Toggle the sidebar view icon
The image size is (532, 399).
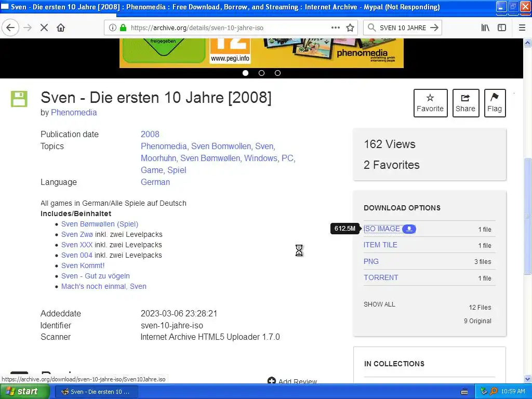point(502,28)
